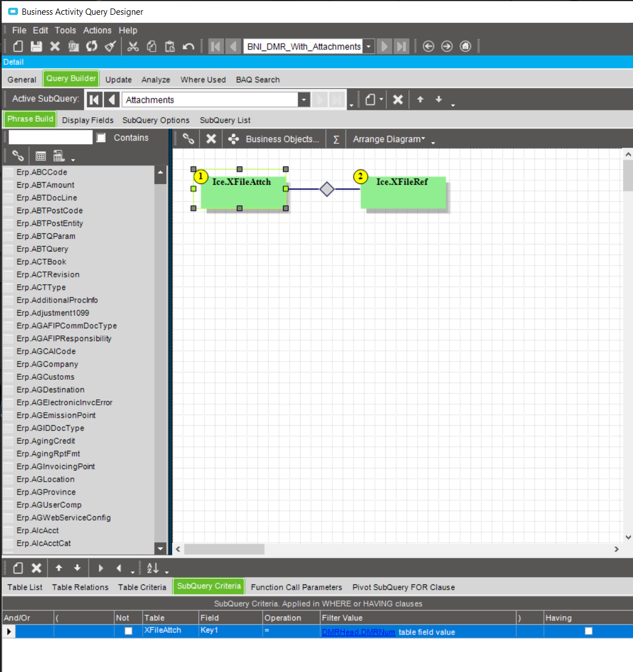Click the Paste clipboard icon
The width and height of the screenshot is (633, 672).
click(x=170, y=46)
